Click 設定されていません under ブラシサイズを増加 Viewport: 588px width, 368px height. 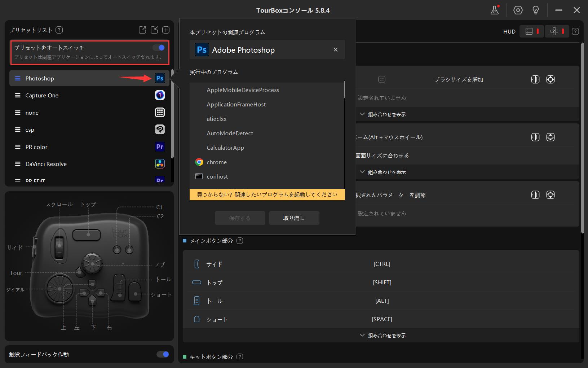click(382, 98)
